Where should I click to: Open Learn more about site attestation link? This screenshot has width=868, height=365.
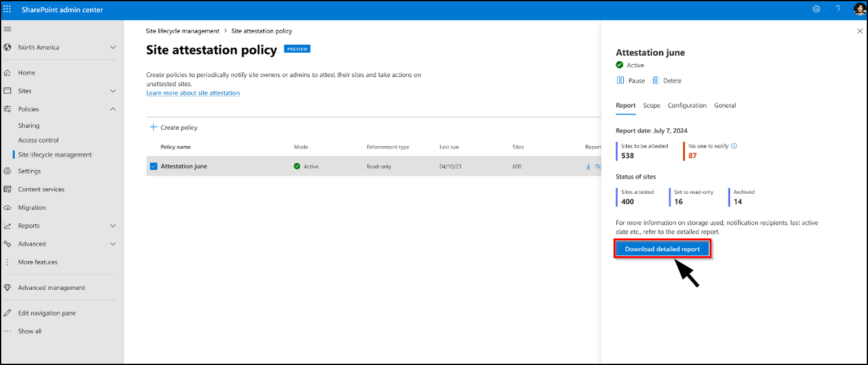click(193, 93)
